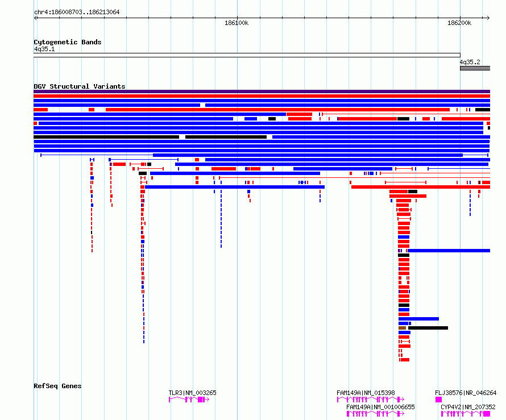Select the Cytogenetic Bands track title
Image resolution: width=506 pixels, height=420 pixels.
[68, 42]
